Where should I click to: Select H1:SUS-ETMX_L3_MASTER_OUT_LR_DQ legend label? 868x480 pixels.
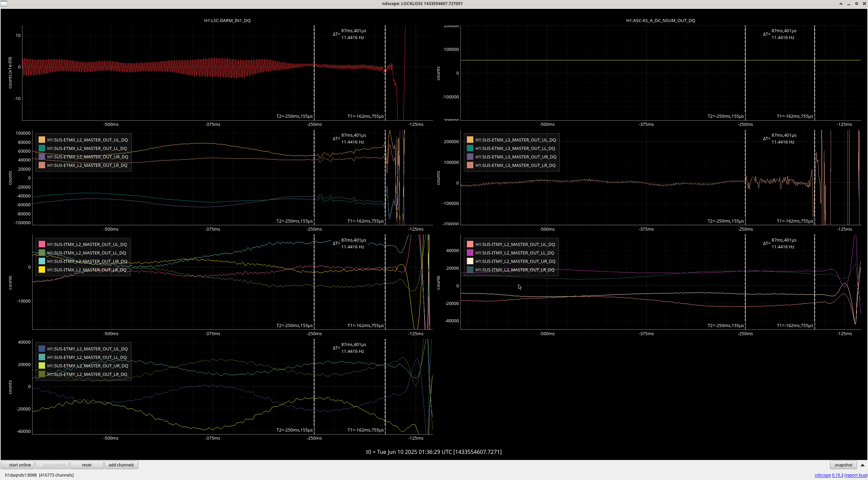coord(515,165)
